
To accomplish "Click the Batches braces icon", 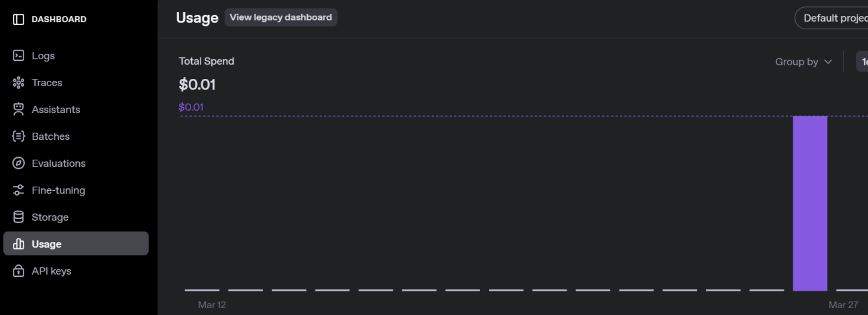I will click(x=18, y=136).
